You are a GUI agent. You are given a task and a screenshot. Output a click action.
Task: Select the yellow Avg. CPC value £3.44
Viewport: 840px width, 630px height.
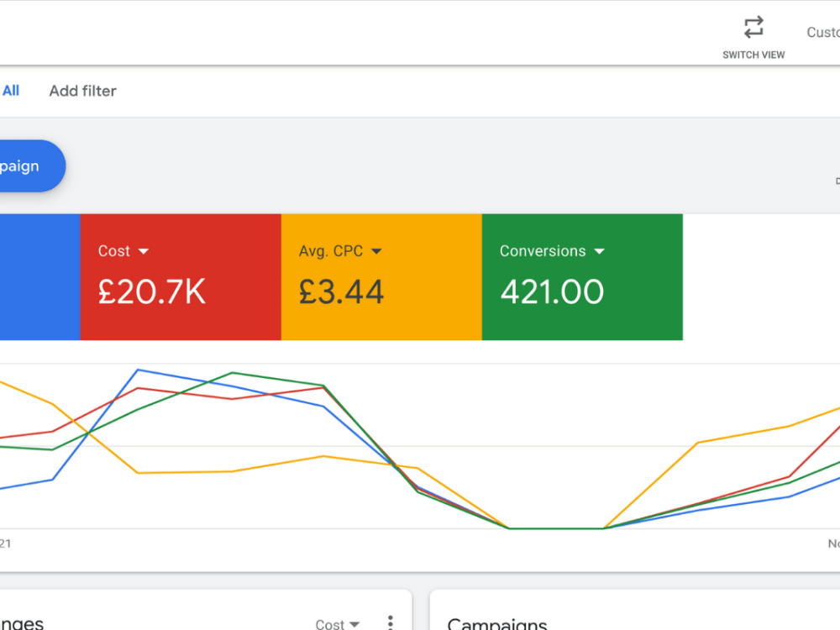pyautogui.click(x=341, y=292)
